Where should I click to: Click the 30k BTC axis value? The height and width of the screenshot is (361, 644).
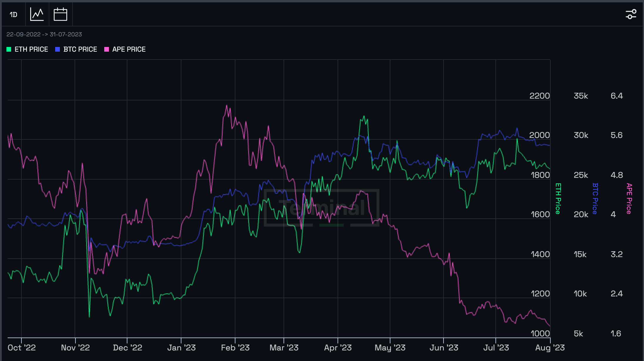point(581,135)
